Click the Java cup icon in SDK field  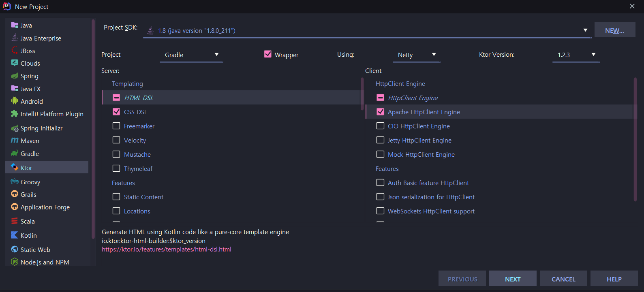(150, 30)
